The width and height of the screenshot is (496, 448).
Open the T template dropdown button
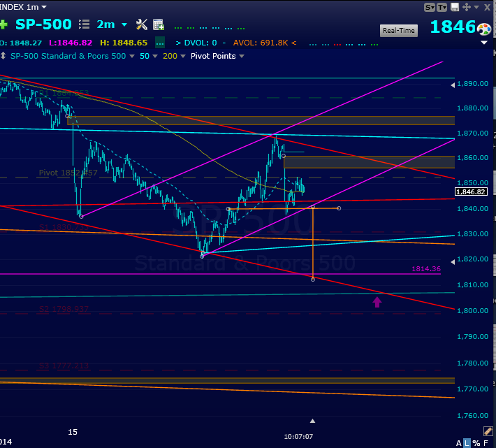(442, 7)
